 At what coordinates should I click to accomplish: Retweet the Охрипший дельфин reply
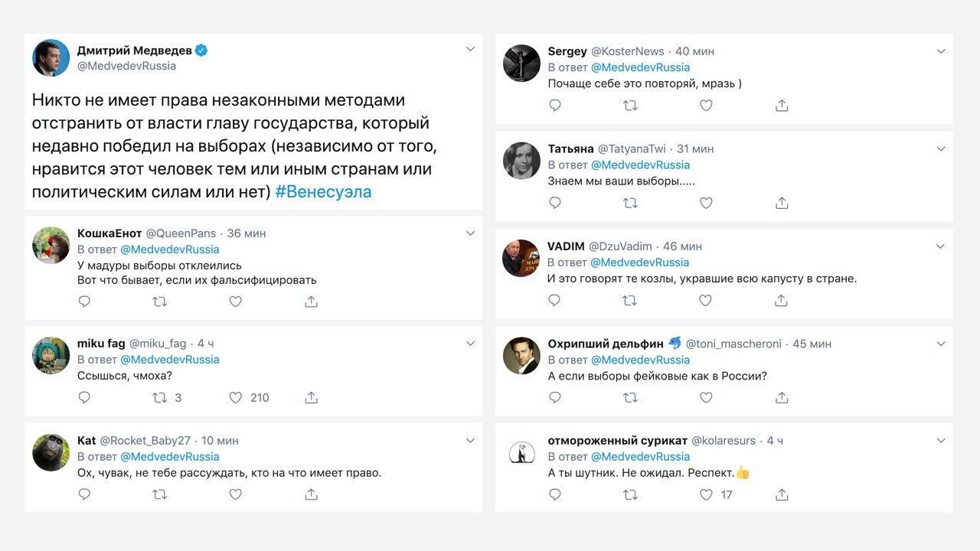point(630,398)
